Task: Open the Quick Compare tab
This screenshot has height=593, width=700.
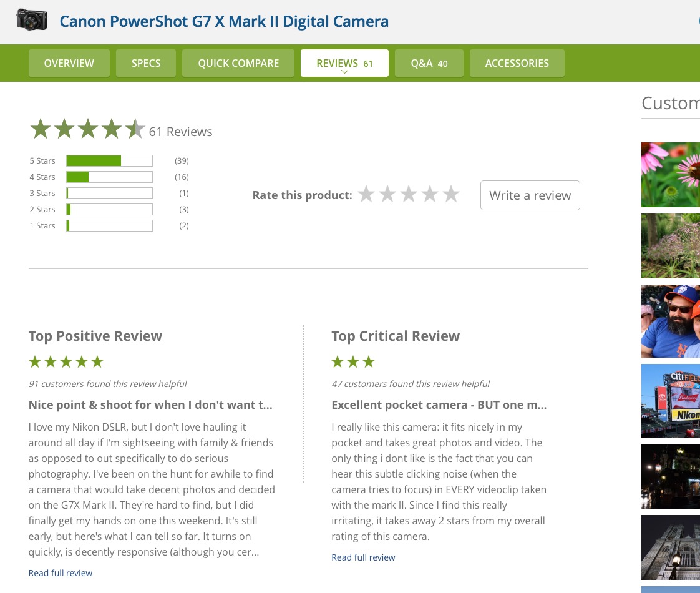Action: click(x=238, y=63)
